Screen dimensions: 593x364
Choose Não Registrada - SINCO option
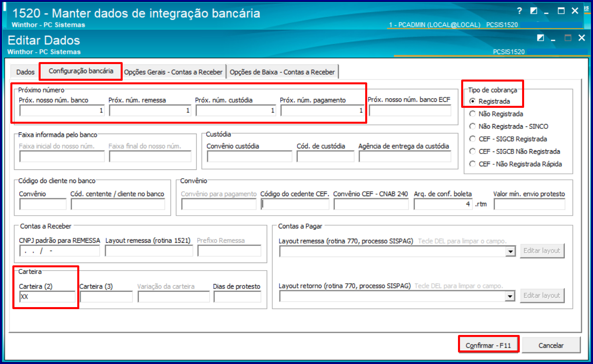tap(509, 126)
